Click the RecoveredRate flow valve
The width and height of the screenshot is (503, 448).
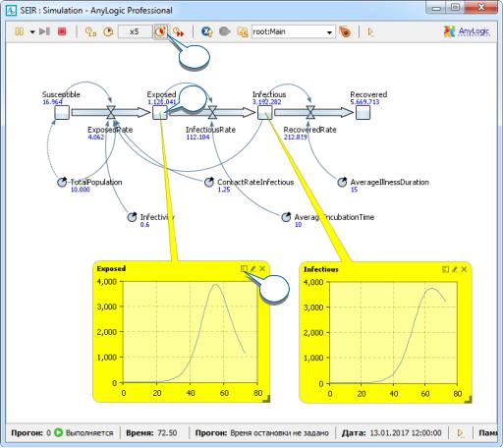pyautogui.click(x=310, y=112)
